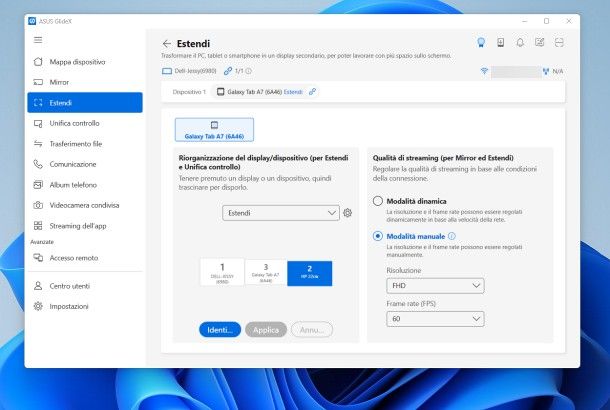This screenshot has height=410, width=610.
Task: Select Modalità manuale radio button
Action: pyautogui.click(x=378, y=236)
